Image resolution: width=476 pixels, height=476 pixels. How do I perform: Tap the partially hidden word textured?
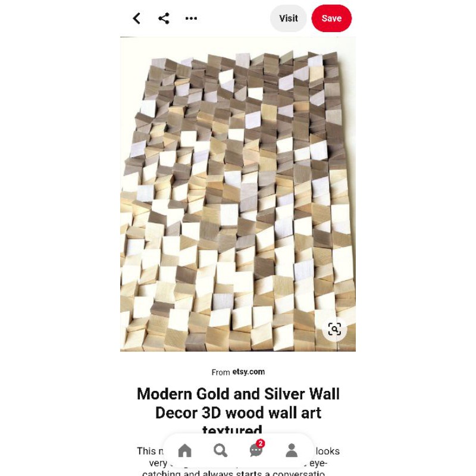[232, 430]
